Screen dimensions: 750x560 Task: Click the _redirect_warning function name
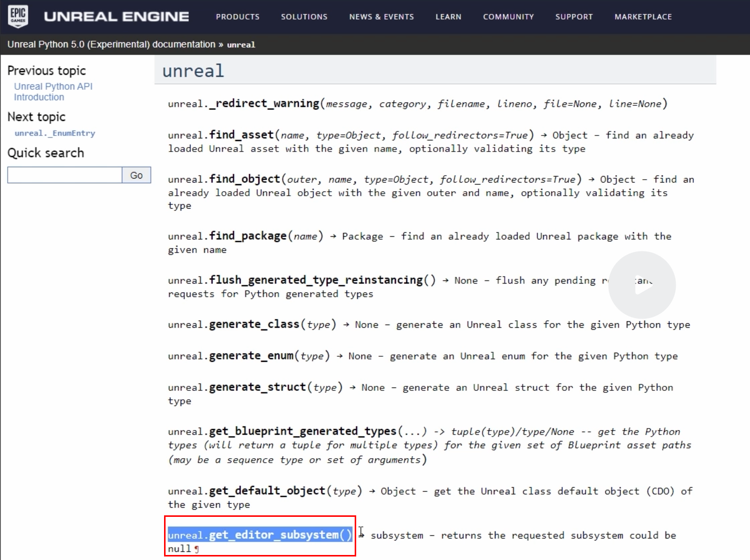[x=264, y=103]
